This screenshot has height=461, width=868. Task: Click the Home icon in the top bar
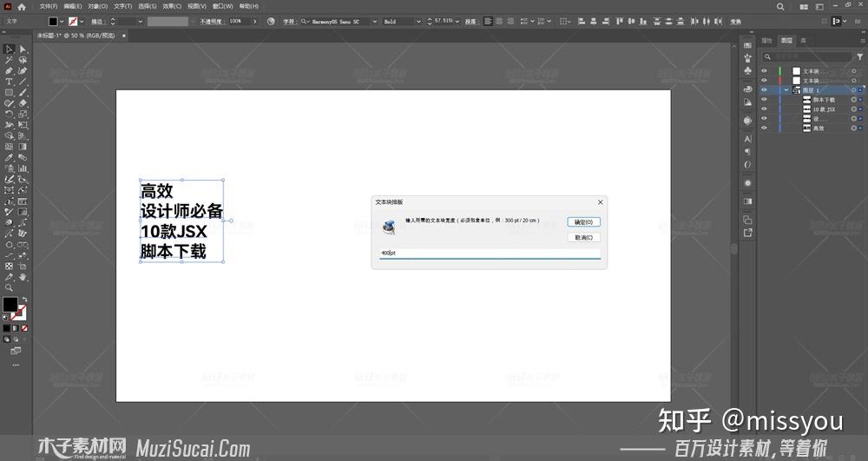tap(22, 7)
